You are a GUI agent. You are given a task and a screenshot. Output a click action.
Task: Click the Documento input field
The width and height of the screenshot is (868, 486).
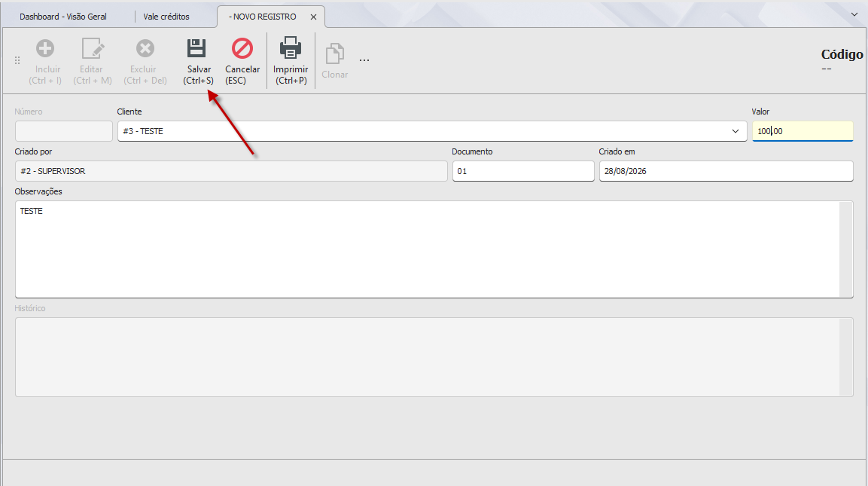tap(523, 171)
